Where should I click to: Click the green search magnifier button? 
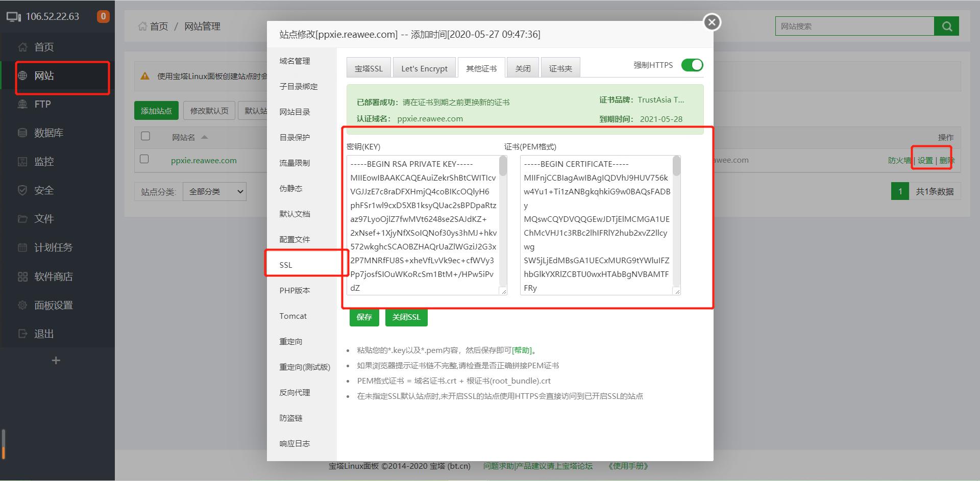click(x=946, y=27)
